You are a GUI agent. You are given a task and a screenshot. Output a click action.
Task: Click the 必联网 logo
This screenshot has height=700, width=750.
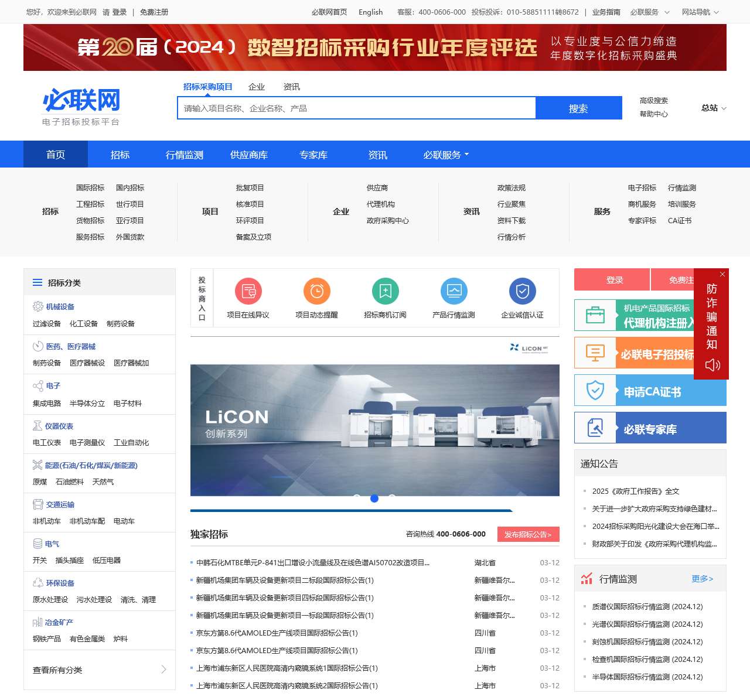tap(81, 107)
